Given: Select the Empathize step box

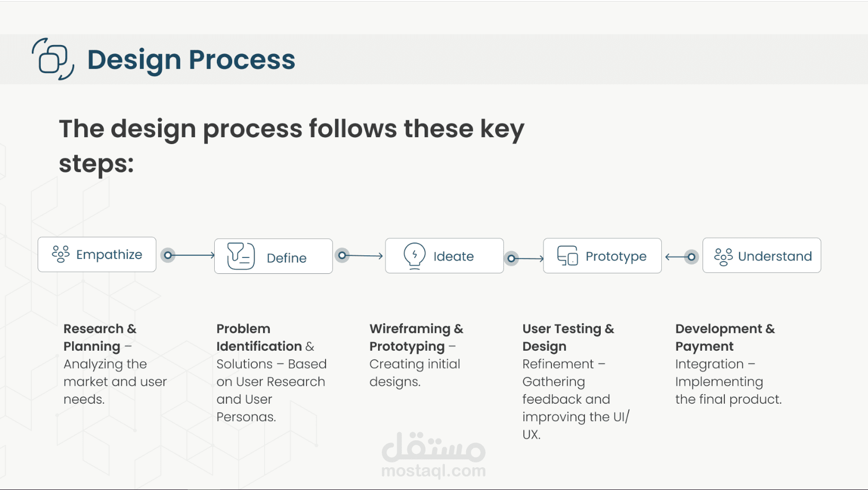Looking at the screenshot, I should click(x=97, y=254).
